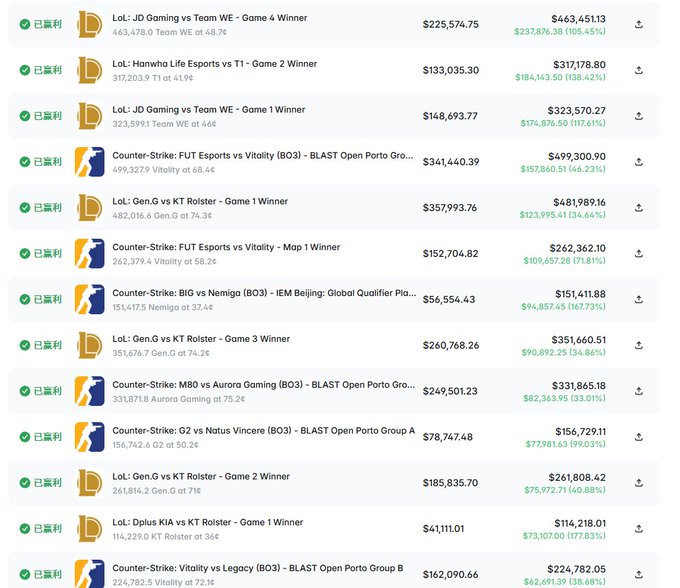
Task: Click profit $184,143.50 (138.42%)
Action: 560,78
